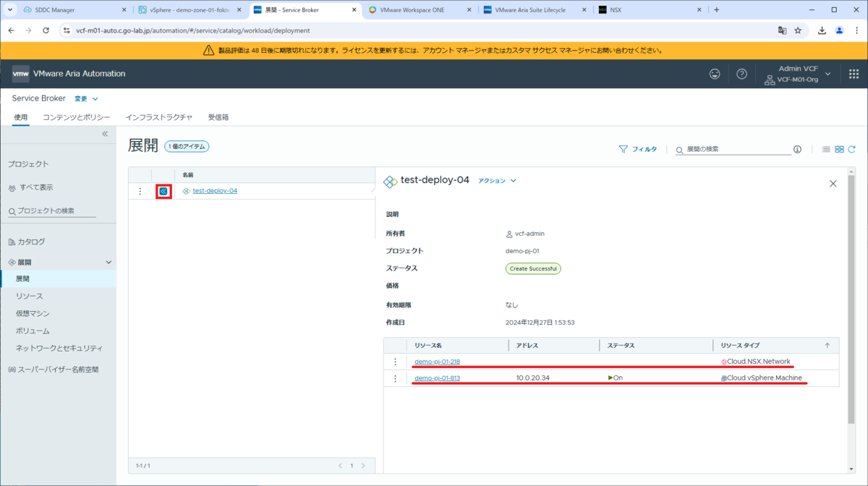The width and height of the screenshot is (868, 486).
Task: Click the address 10.0.20.34 cell
Action: (535, 378)
